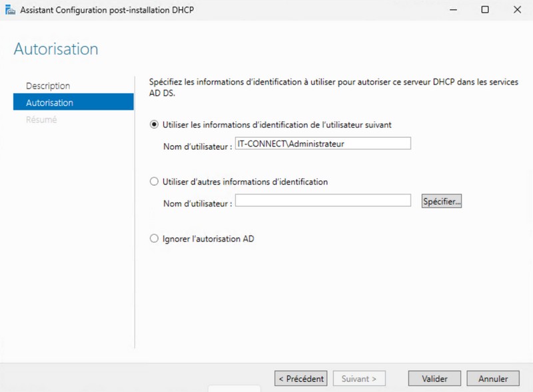Go to the Description step in sidebar
The width and height of the screenshot is (533, 392).
click(47, 86)
